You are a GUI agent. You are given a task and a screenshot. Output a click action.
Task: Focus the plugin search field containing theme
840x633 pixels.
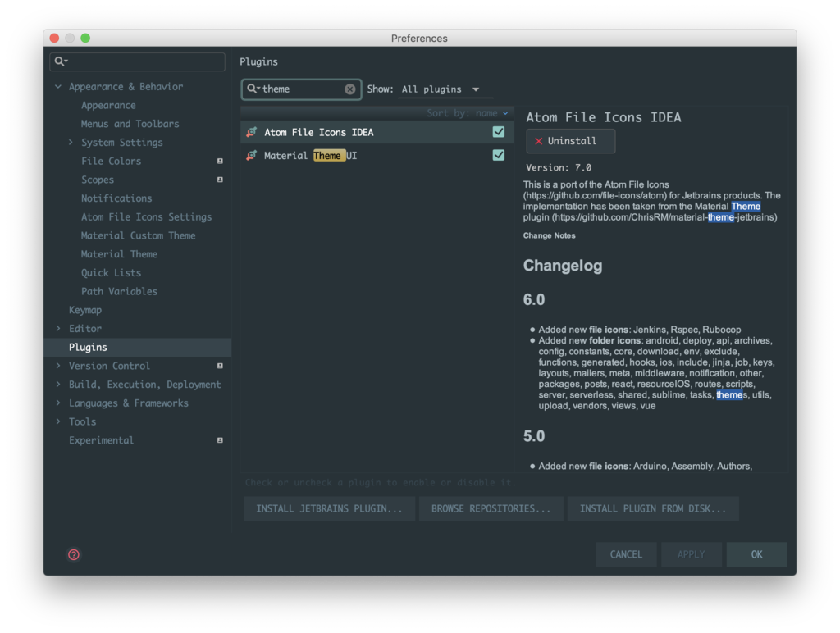point(301,89)
